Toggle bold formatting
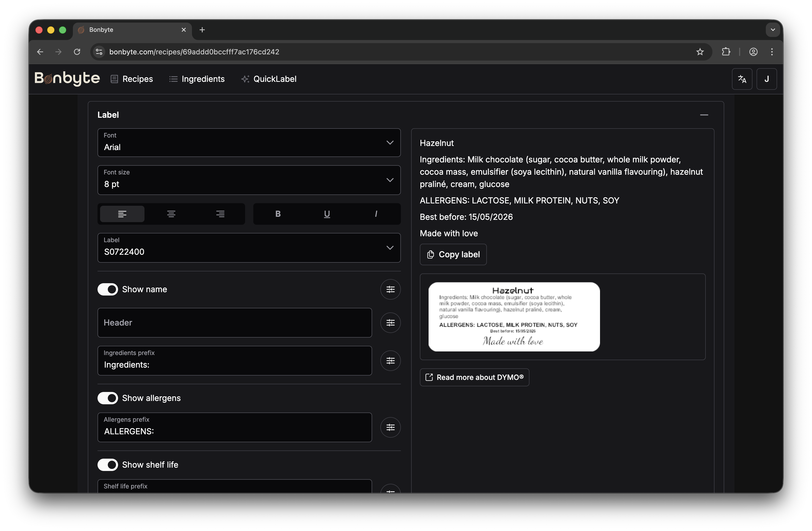The image size is (812, 531). 277,214
